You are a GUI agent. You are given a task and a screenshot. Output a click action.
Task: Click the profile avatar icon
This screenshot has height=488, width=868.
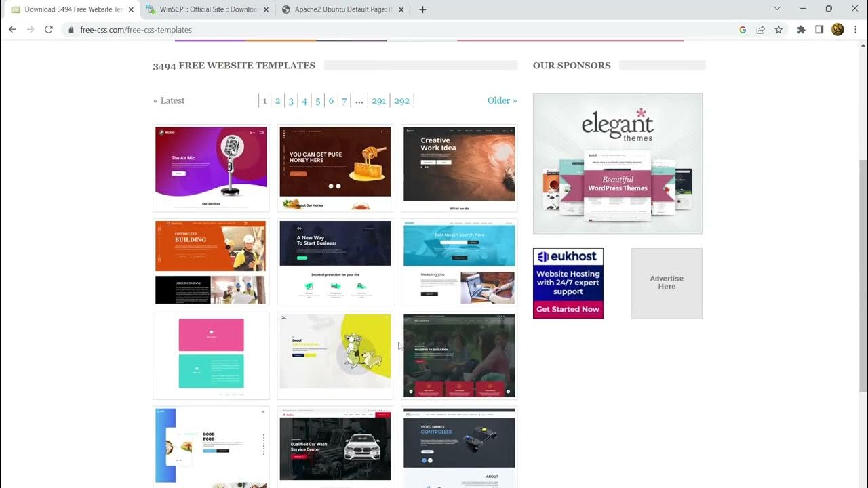click(x=837, y=30)
